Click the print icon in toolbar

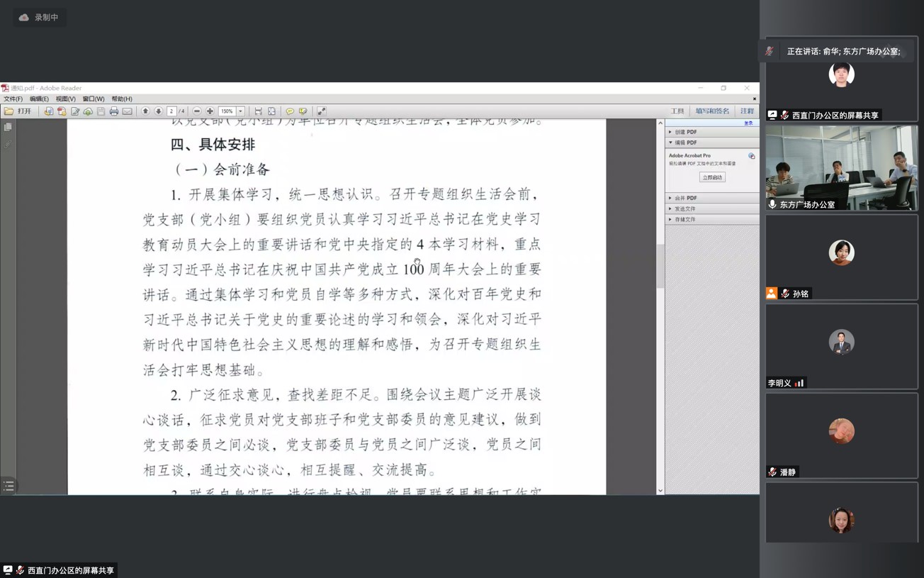[114, 111]
